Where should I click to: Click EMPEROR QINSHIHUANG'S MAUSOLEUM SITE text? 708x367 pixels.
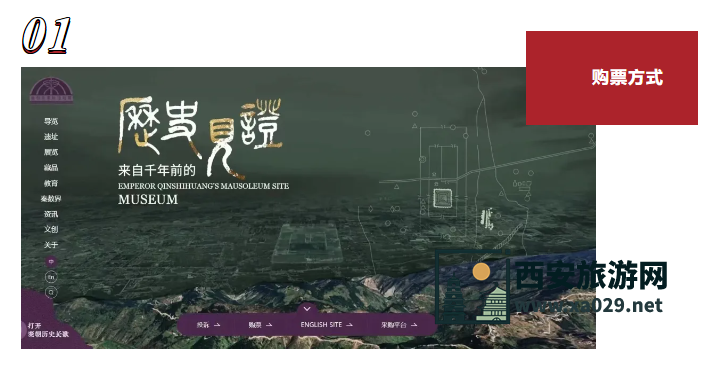(x=204, y=186)
